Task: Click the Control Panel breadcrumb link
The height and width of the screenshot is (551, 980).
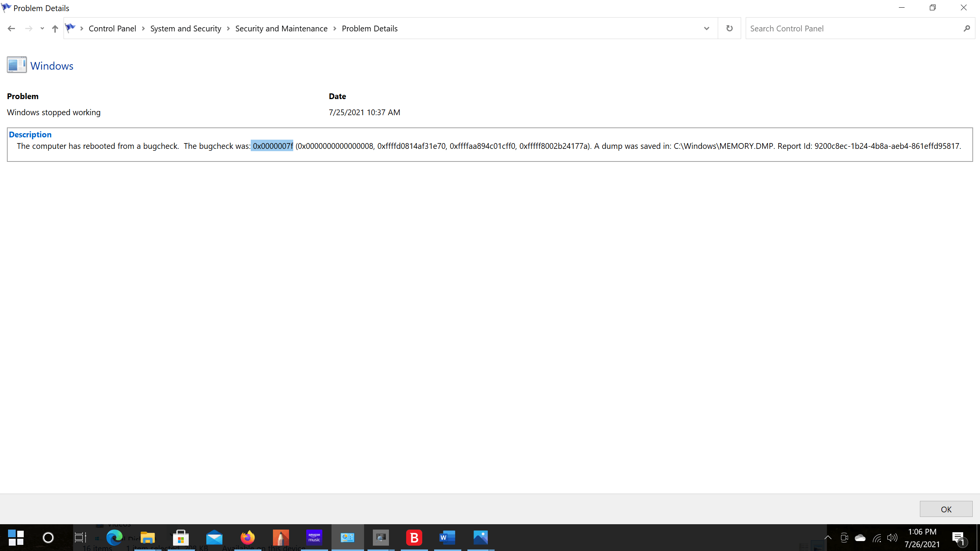Action: (113, 28)
